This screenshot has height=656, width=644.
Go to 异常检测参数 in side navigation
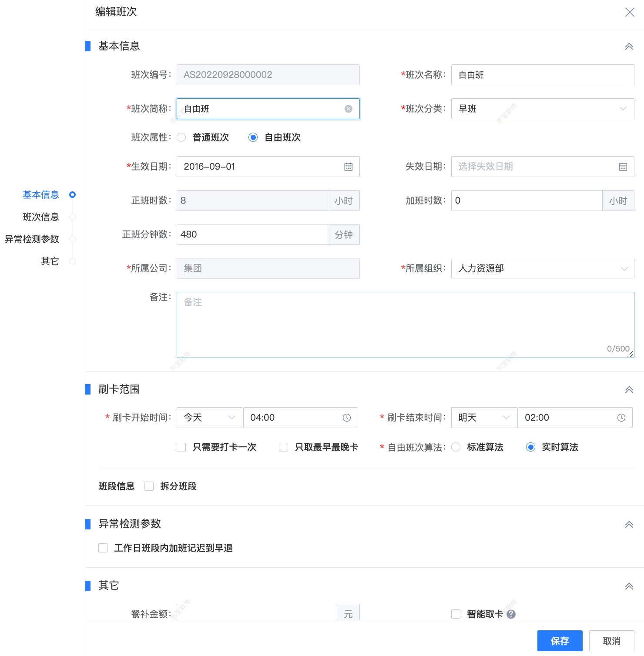(32, 239)
